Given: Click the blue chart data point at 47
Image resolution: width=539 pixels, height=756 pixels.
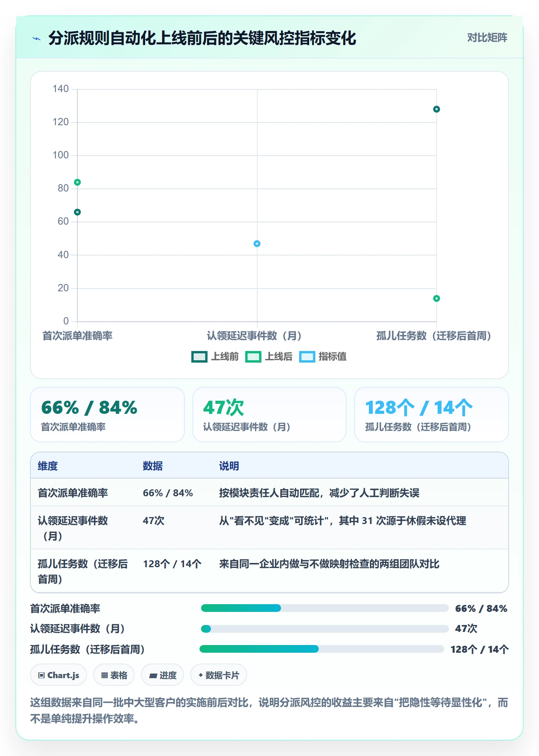Looking at the screenshot, I should coord(257,244).
